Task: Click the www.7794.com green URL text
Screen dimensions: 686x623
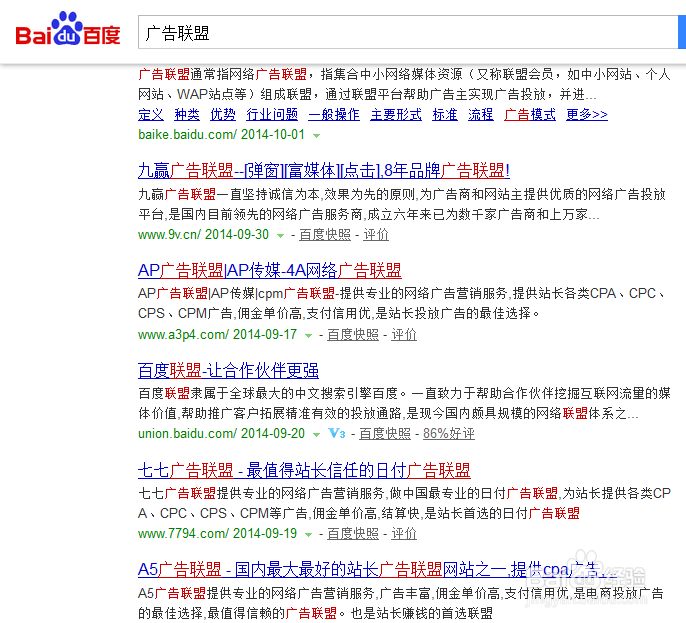Action: coord(217,533)
